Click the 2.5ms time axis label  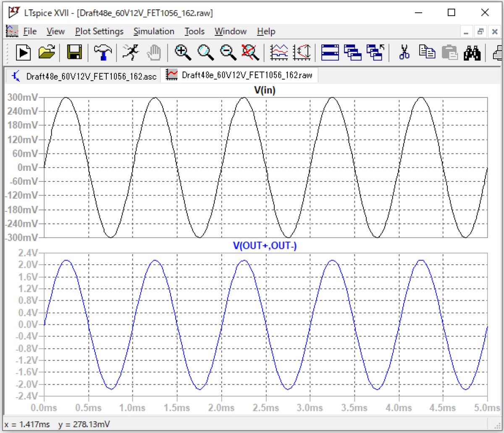[x=266, y=407]
